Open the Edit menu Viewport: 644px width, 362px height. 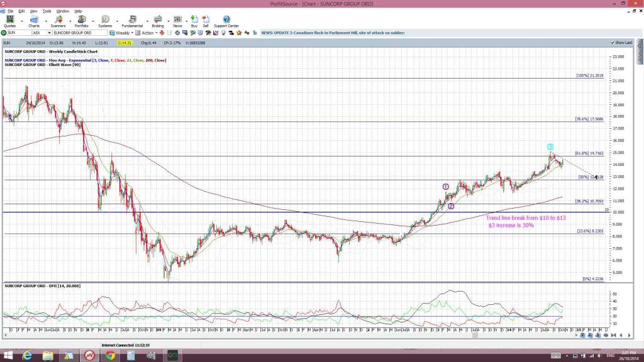[21, 11]
